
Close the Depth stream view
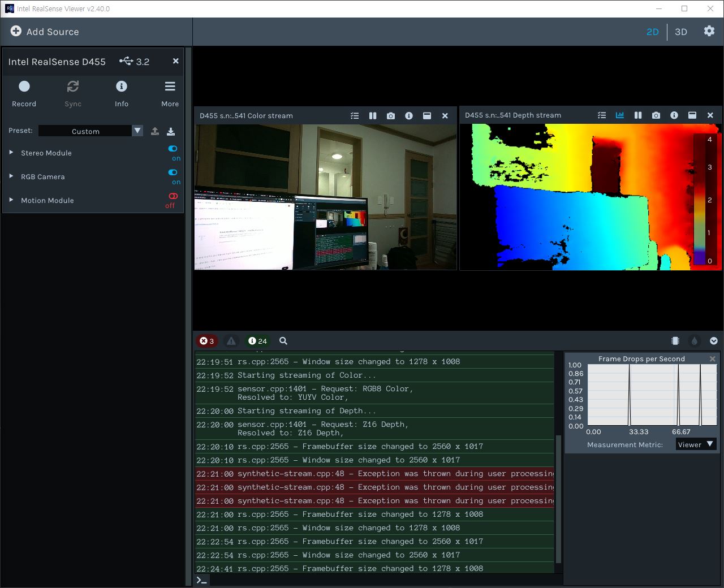point(710,115)
